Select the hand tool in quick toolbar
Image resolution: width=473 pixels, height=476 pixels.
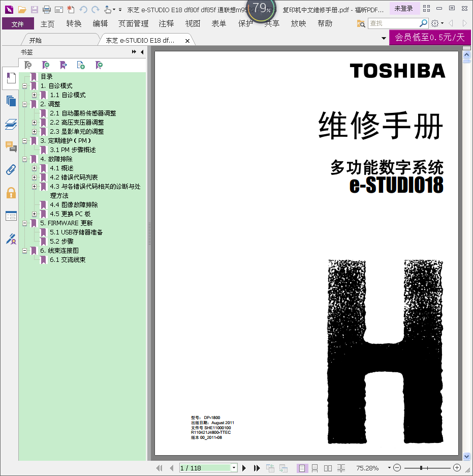click(107, 10)
